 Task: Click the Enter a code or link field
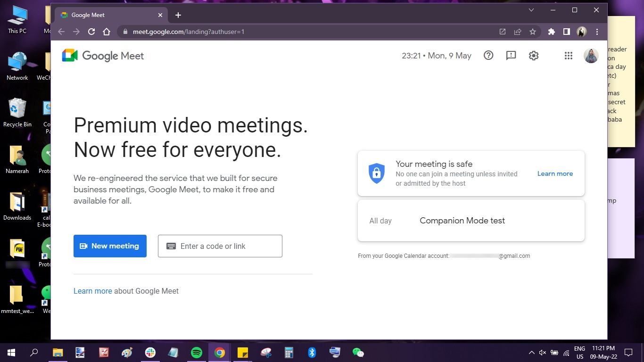(220, 246)
